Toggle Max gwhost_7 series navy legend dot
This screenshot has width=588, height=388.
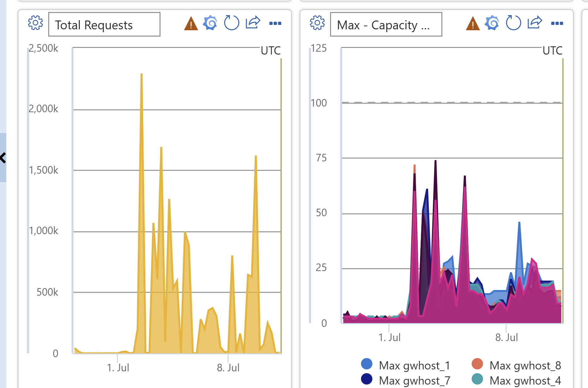367,379
